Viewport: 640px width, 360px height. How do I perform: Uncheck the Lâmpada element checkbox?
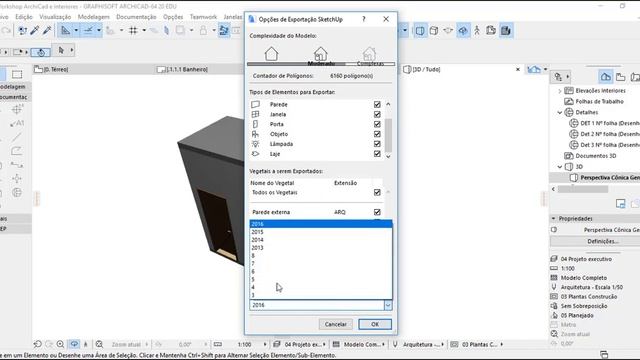click(x=377, y=144)
